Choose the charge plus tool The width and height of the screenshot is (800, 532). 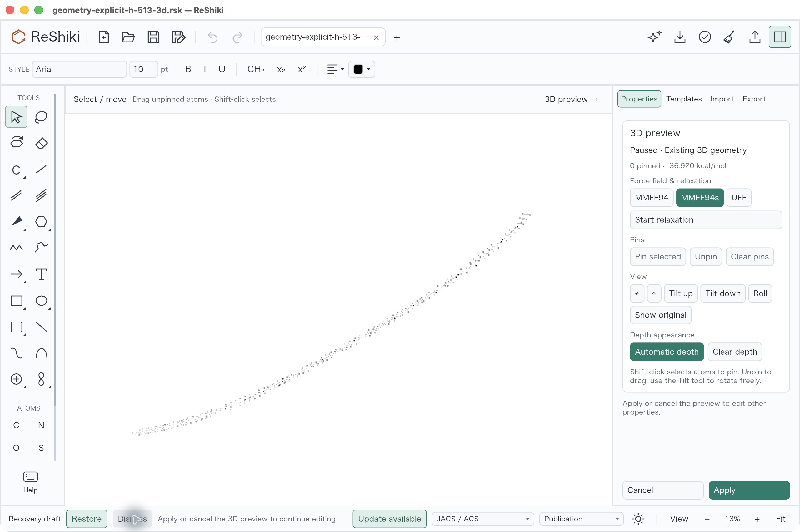coord(16,379)
